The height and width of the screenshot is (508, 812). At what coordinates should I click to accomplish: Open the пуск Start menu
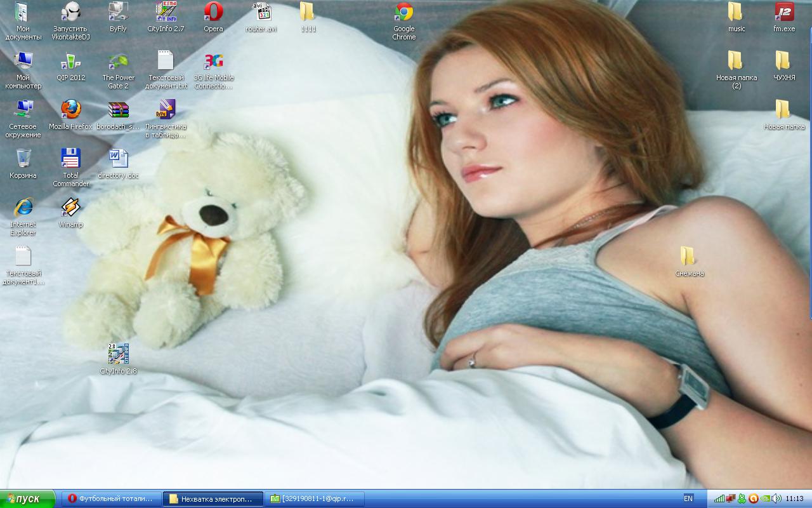pyautogui.click(x=27, y=499)
